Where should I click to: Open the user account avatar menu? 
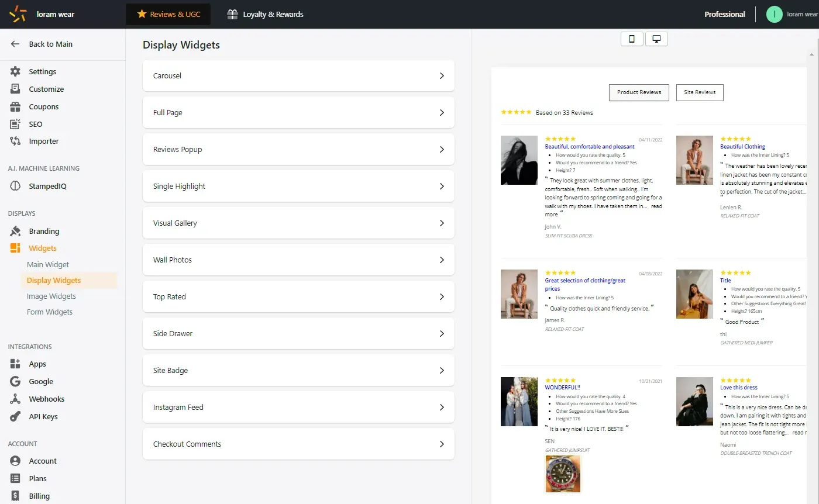point(774,14)
